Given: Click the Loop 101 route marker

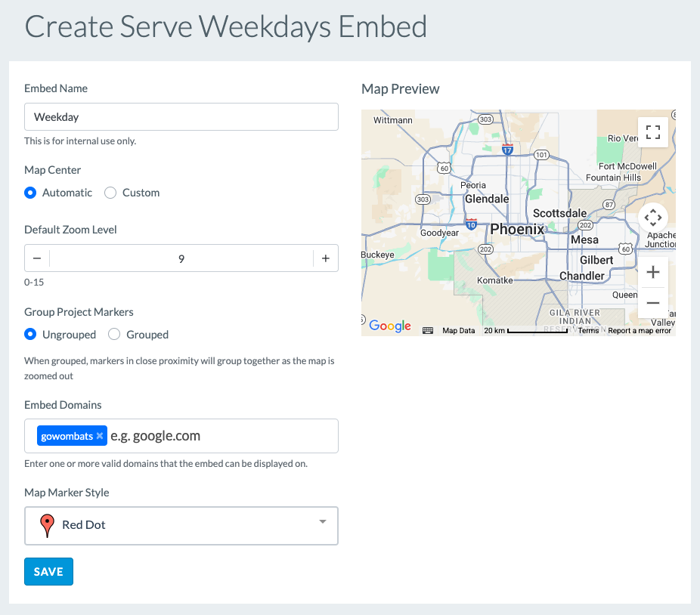Looking at the screenshot, I should point(541,155).
